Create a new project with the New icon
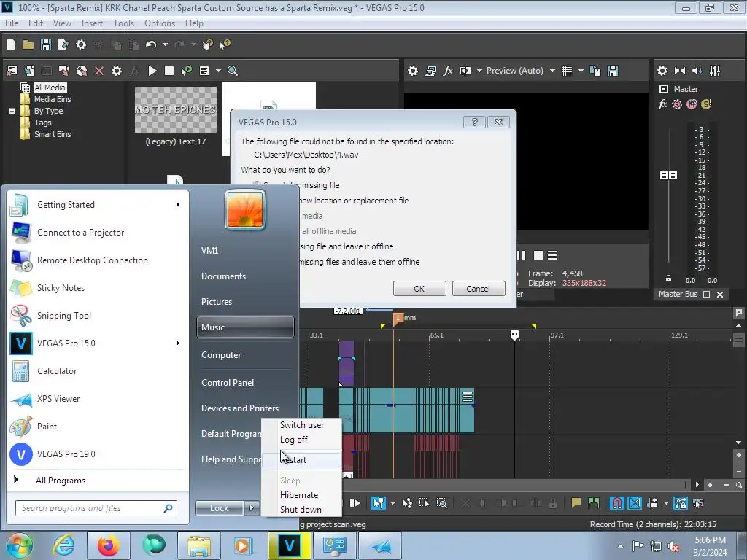747x560 pixels. [x=11, y=44]
